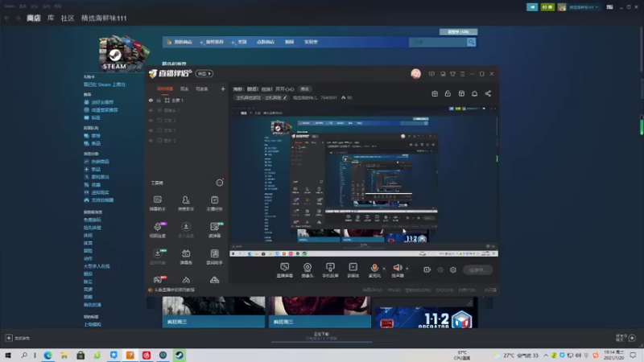Click the first screen-capture icon in the bottom bar
The image size is (644, 362).
[284, 270]
